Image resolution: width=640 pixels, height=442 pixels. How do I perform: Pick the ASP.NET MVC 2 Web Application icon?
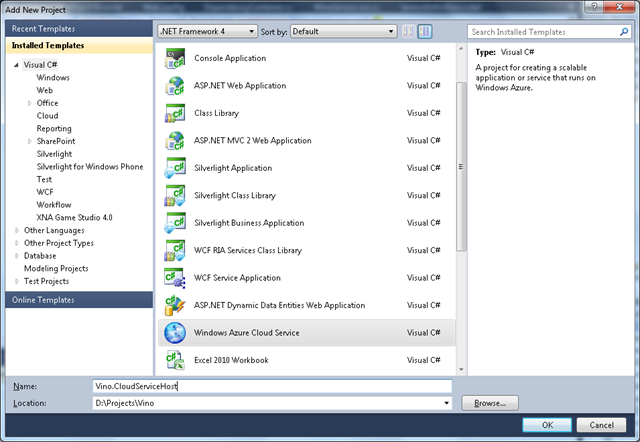click(175, 140)
